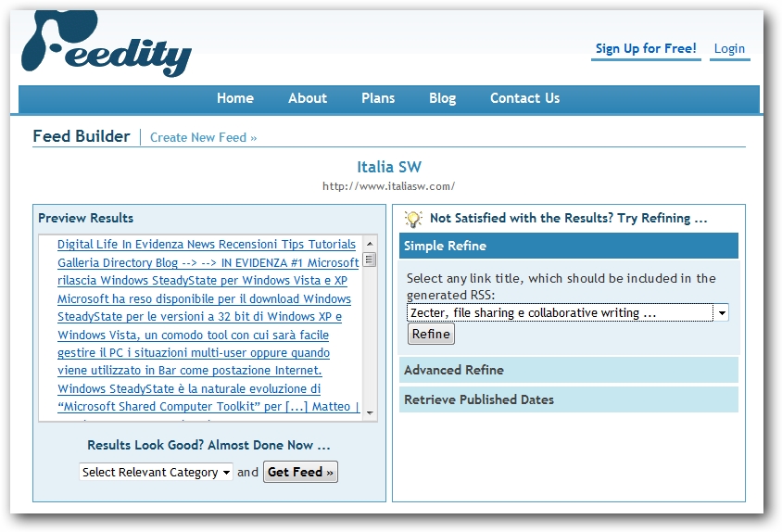Expand the Advanced Refine section
782x532 pixels.
coord(569,370)
